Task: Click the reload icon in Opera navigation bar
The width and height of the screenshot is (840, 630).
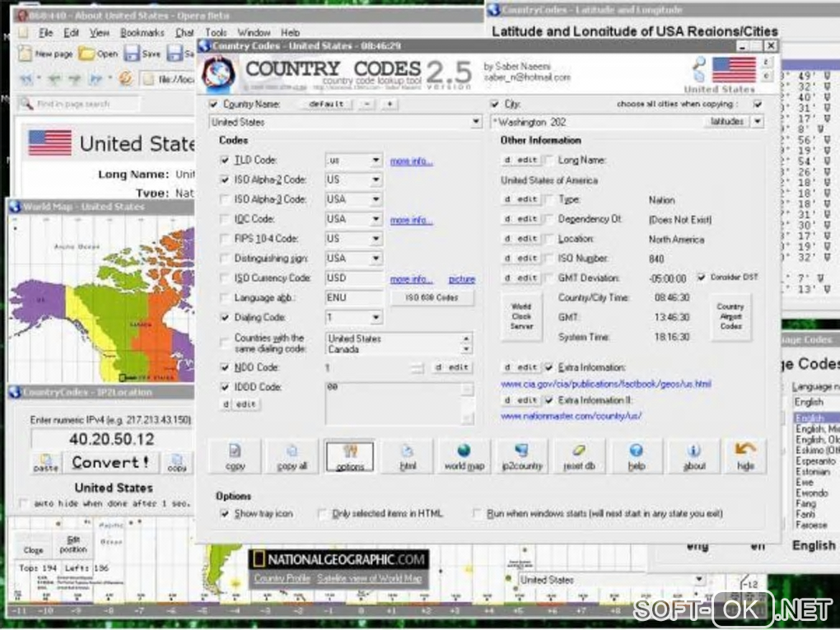Action: click(126, 79)
